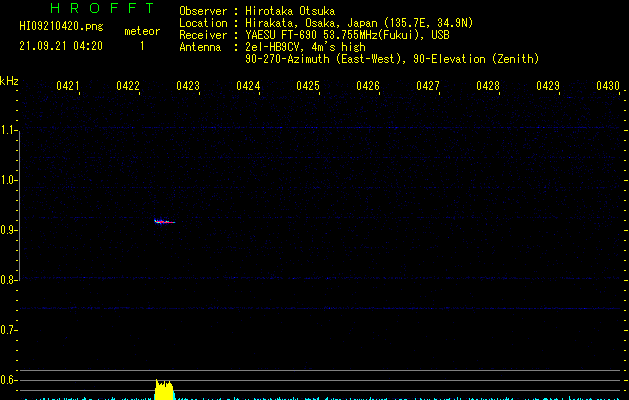Click the 0424 time marker
The width and height of the screenshot is (629, 400).
[248, 86]
